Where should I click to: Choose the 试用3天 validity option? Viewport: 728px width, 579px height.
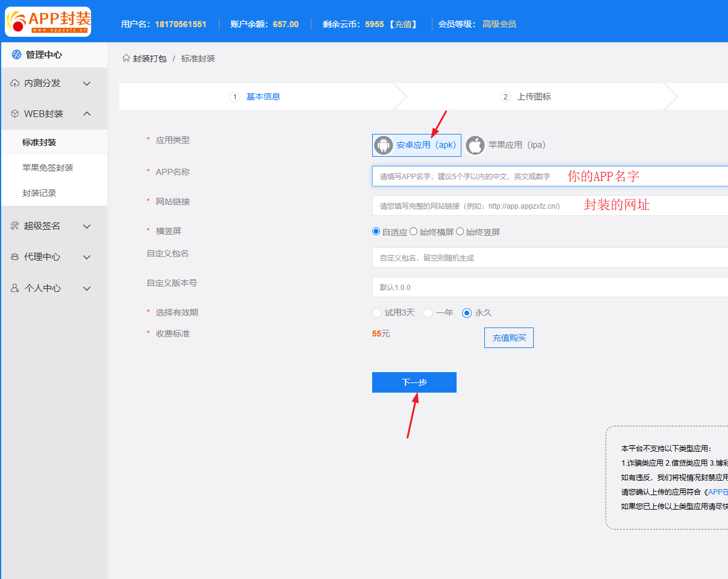tap(377, 313)
